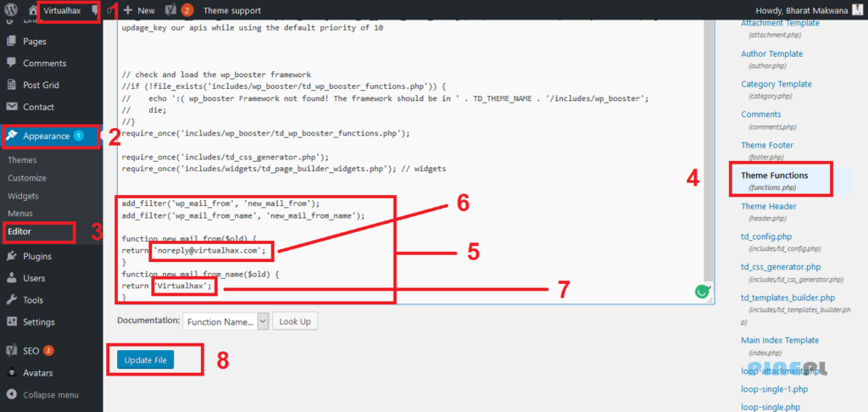Open the Howdy, Bharat Makwana account menu
Screen dimensions: 868x412
(x=801, y=10)
